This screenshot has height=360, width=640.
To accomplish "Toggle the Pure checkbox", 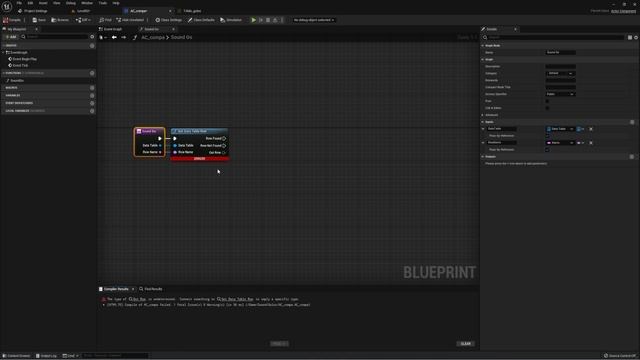I will pos(547,101).
